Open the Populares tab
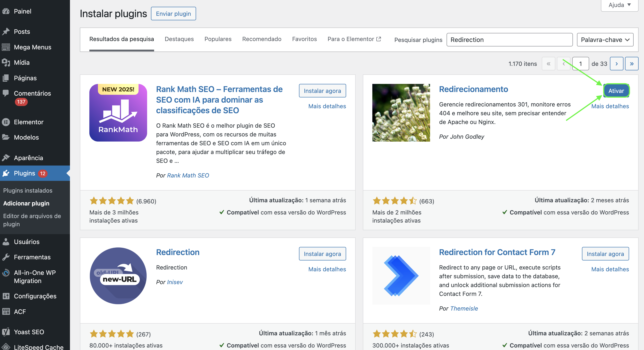The width and height of the screenshot is (644, 350). (218, 39)
